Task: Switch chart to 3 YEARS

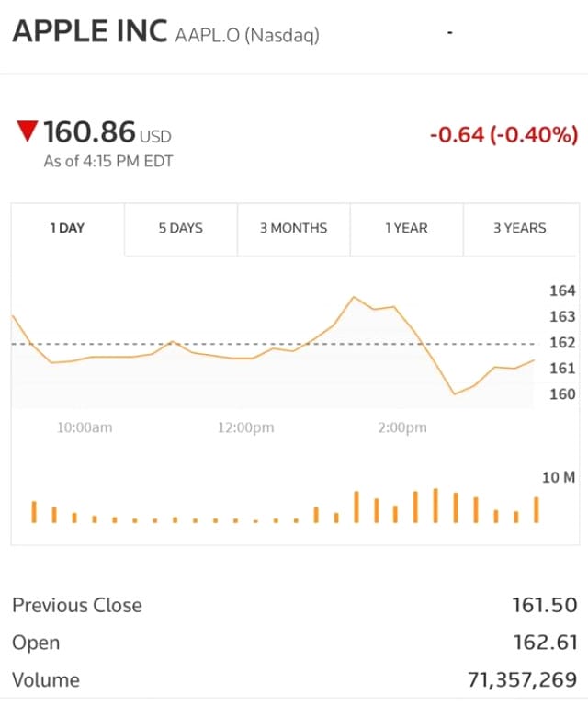Action: (x=519, y=228)
